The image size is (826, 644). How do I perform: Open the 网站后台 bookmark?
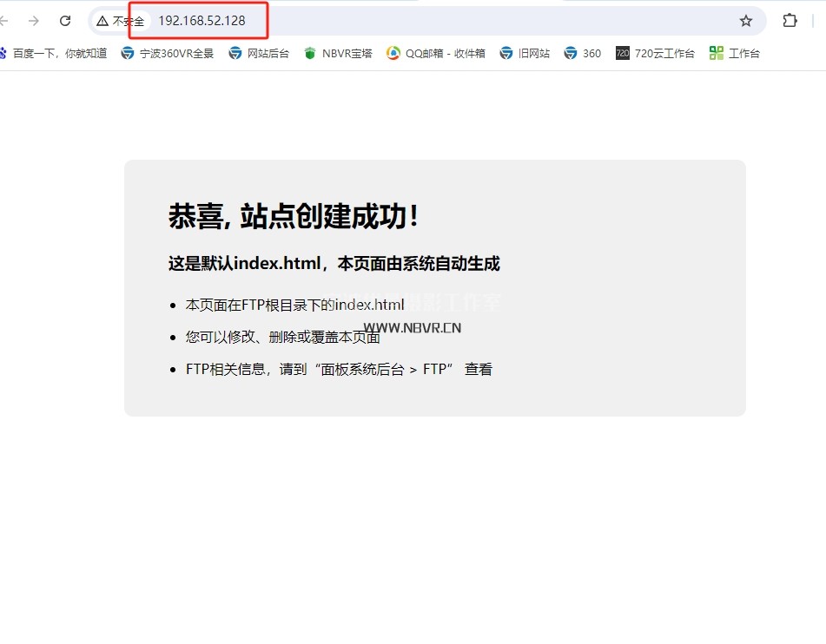tap(259, 53)
